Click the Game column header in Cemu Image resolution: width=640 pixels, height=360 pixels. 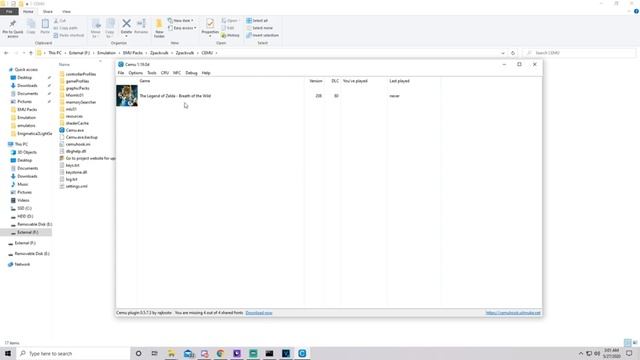click(x=144, y=81)
